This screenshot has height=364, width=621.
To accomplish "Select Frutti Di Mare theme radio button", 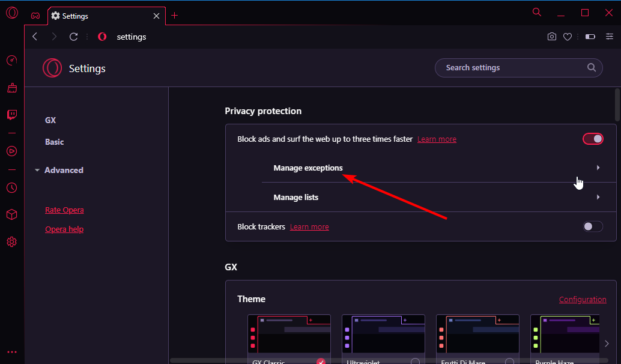I will click(509, 361).
